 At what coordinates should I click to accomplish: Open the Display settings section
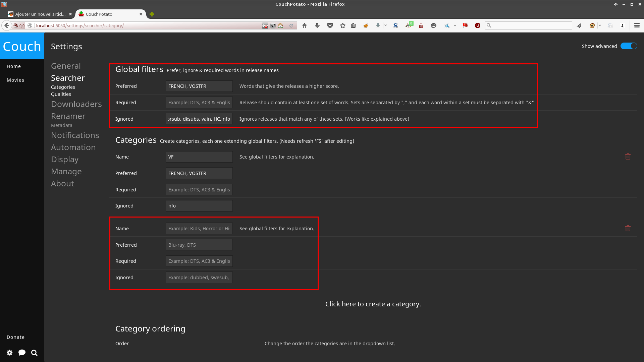(65, 160)
